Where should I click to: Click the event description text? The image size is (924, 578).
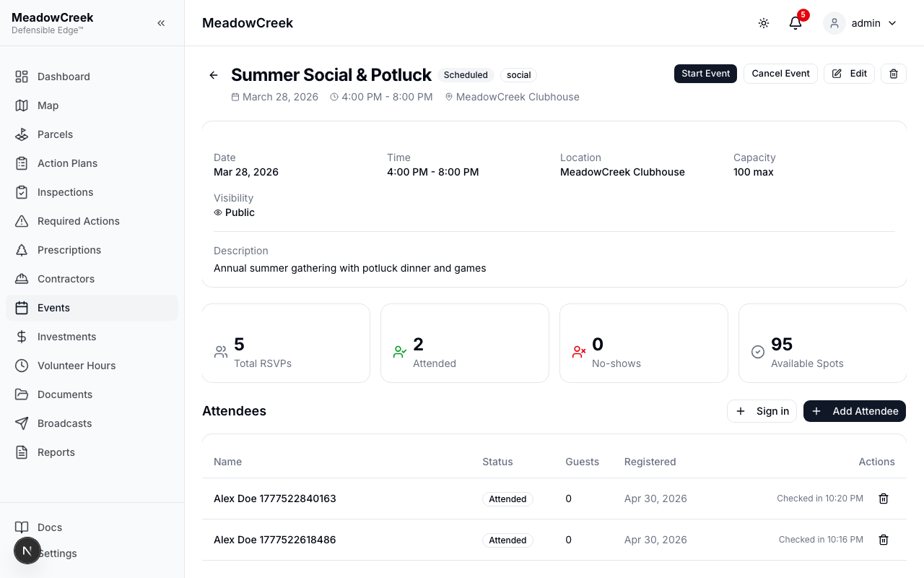click(x=350, y=268)
